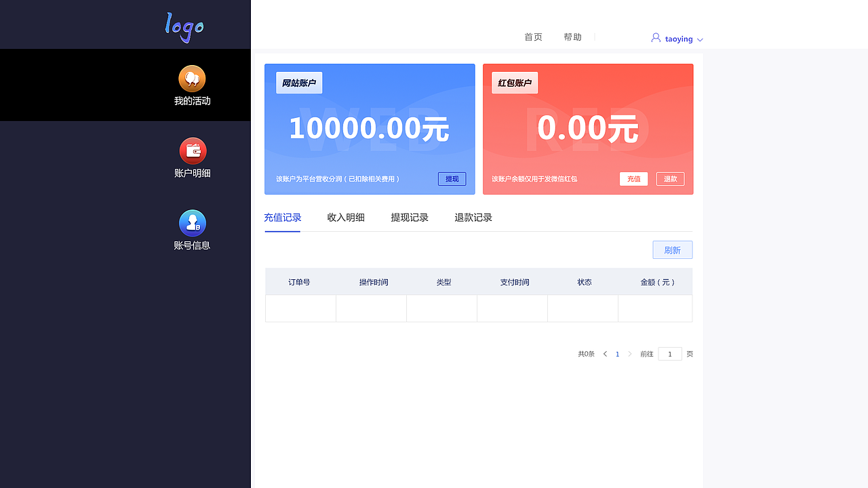Select the 账户明细 wallet icon

(192, 150)
